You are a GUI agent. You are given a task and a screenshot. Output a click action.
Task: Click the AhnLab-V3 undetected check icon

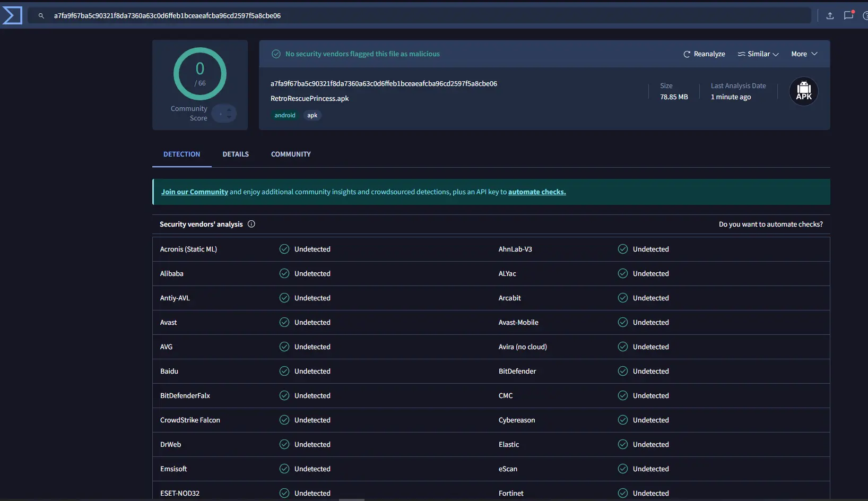pos(623,249)
